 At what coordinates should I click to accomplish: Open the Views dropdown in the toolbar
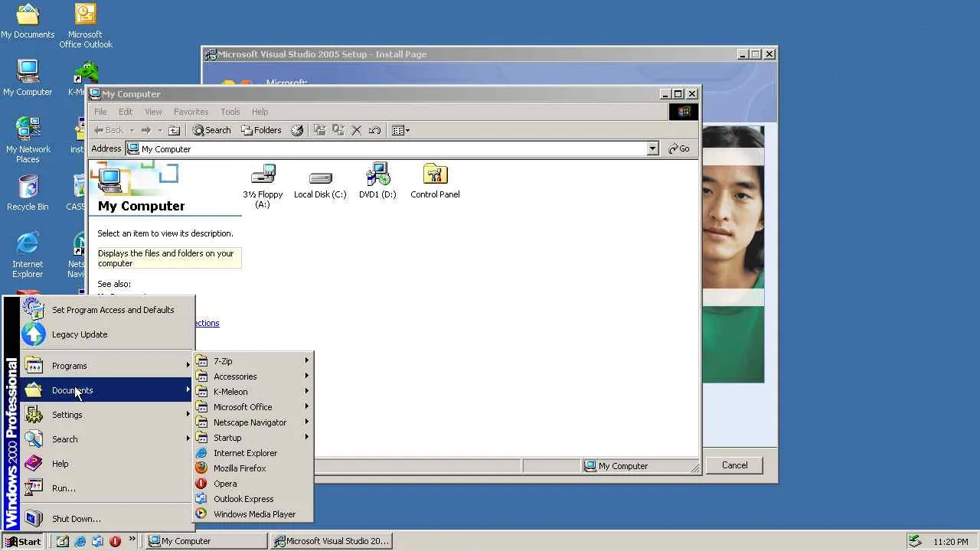pyautogui.click(x=400, y=130)
